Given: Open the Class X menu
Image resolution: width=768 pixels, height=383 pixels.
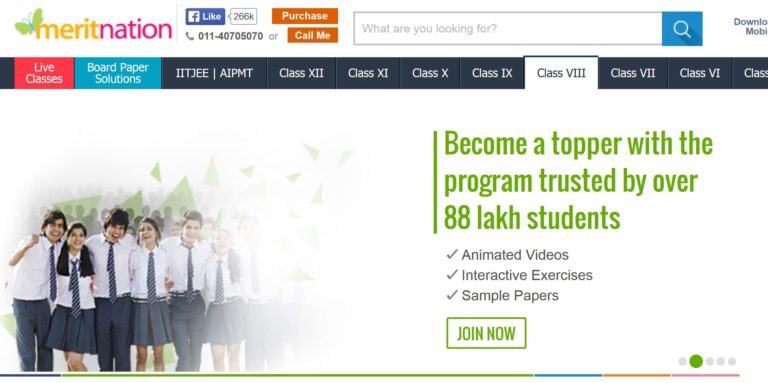Looking at the screenshot, I should click(430, 73).
